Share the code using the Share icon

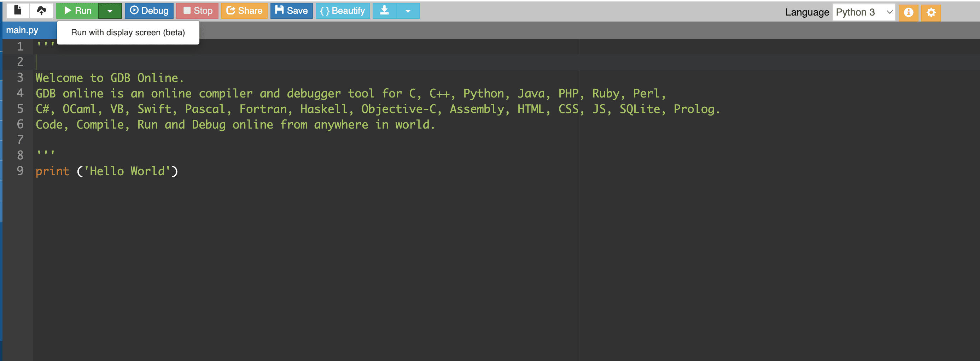point(244,11)
